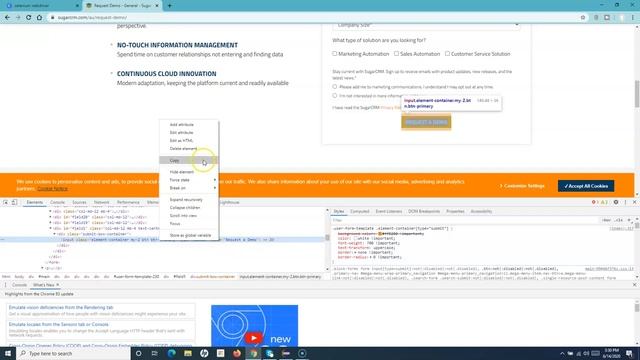
Task: Choose Store as global variable
Action: click(x=189, y=235)
